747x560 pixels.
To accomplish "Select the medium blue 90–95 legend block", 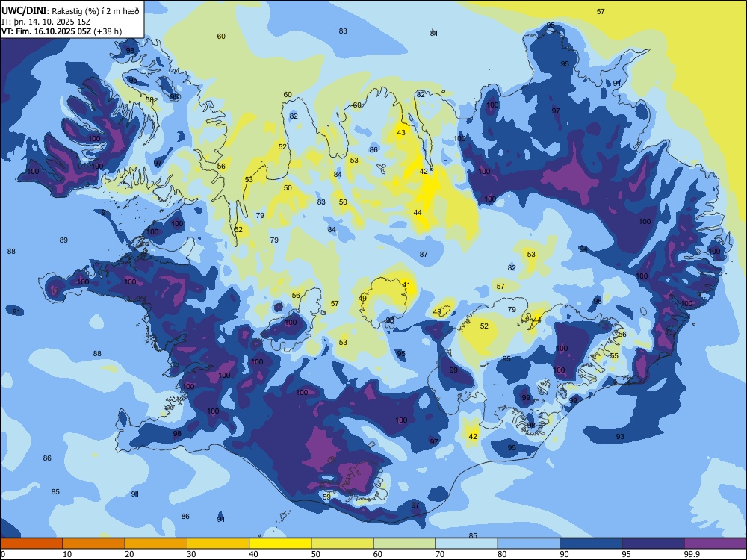I will 591,544.
